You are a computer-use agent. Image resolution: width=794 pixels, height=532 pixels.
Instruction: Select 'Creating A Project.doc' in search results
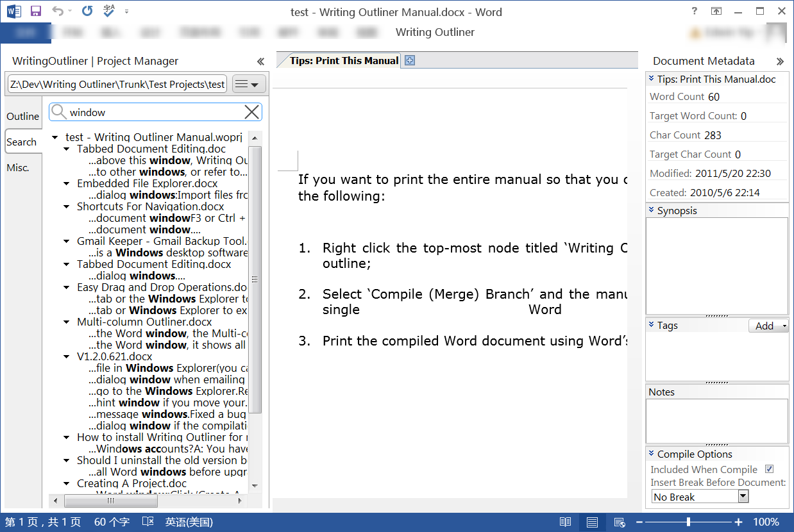(131, 483)
